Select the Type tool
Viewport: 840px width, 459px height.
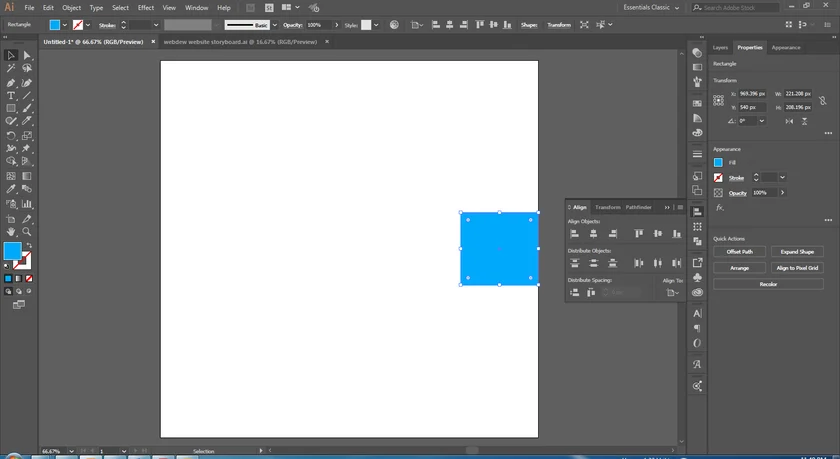point(11,95)
